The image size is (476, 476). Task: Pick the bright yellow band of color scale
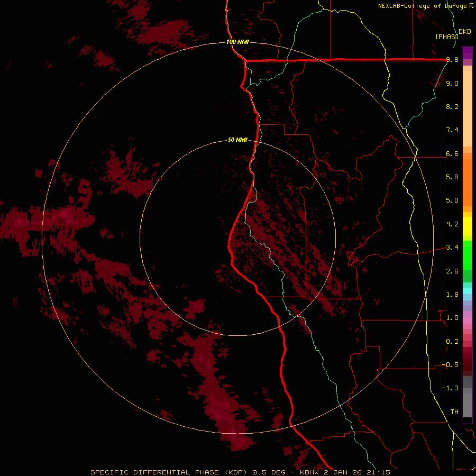(x=467, y=226)
